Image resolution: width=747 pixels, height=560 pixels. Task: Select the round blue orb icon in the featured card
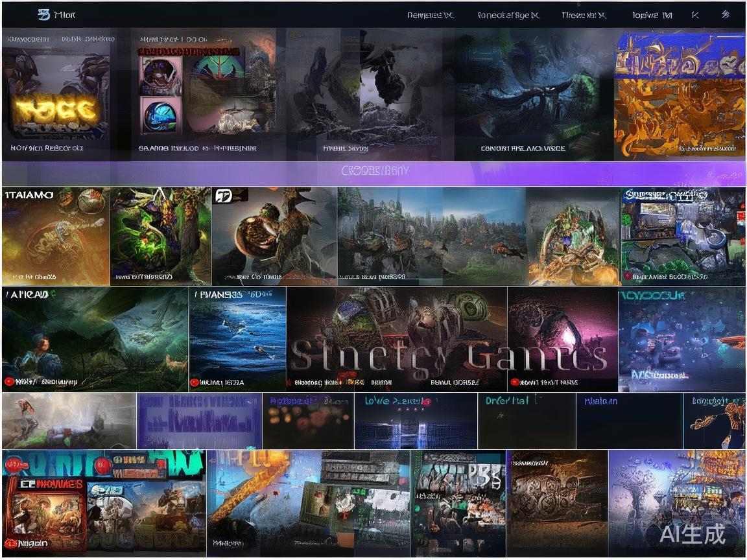tap(161, 116)
